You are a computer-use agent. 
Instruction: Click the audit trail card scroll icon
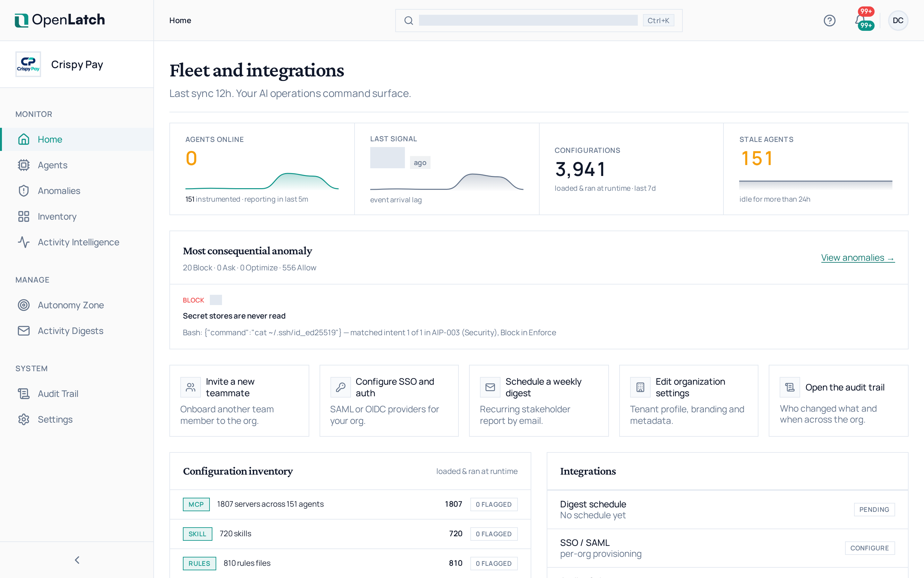(790, 387)
